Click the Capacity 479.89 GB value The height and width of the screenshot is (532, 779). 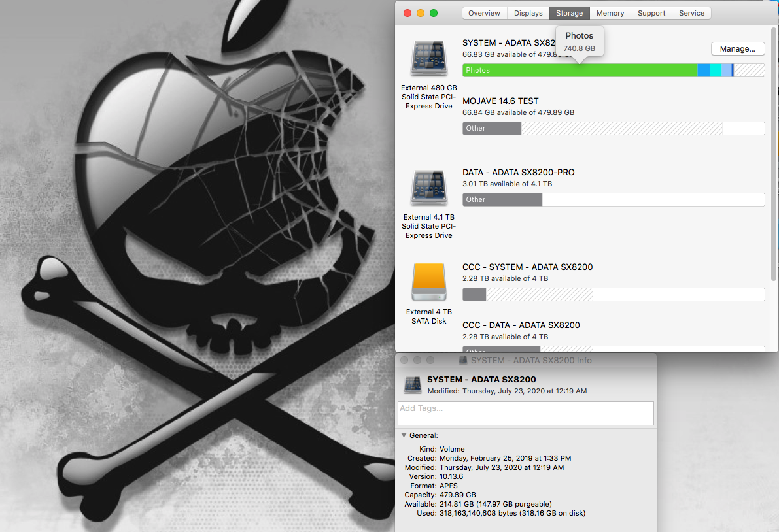click(458, 495)
